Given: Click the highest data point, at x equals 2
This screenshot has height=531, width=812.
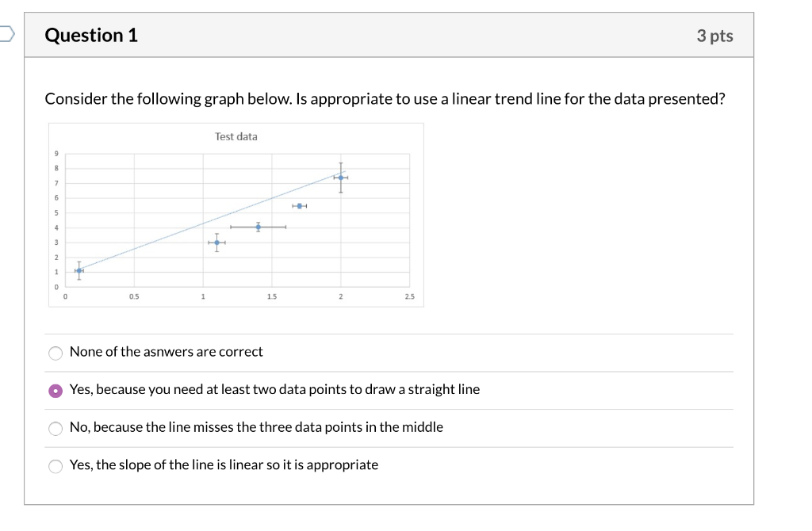Looking at the screenshot, I should [341, 178].
